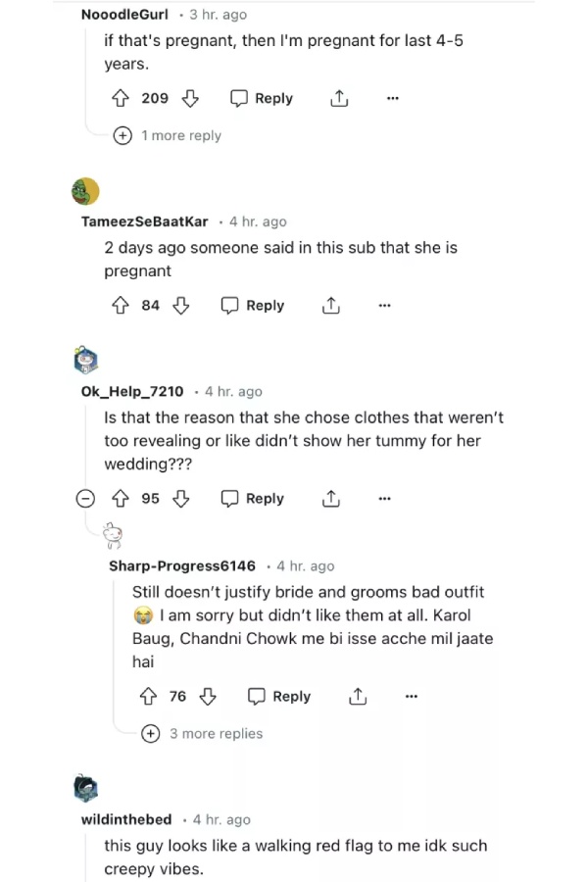This screenshot has width=588, height=882.
Task: Open TameezSeBaatKar's user profile link
Action: point(144,222)
